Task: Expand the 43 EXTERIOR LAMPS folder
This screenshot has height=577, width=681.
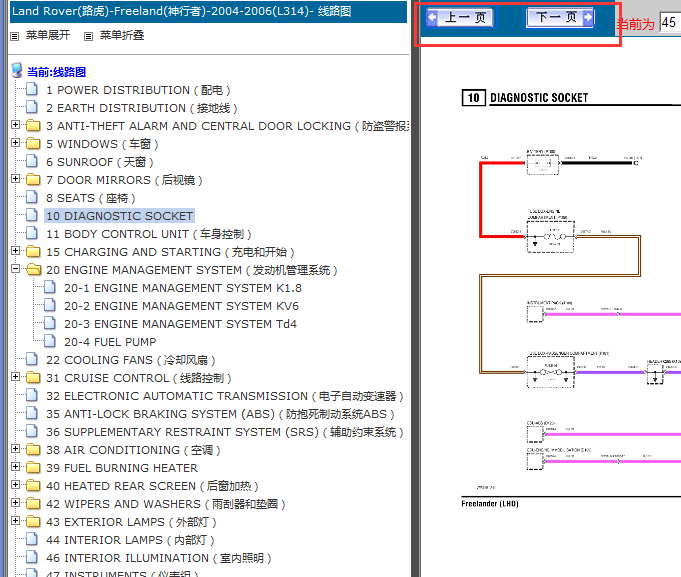Action: 16,521
